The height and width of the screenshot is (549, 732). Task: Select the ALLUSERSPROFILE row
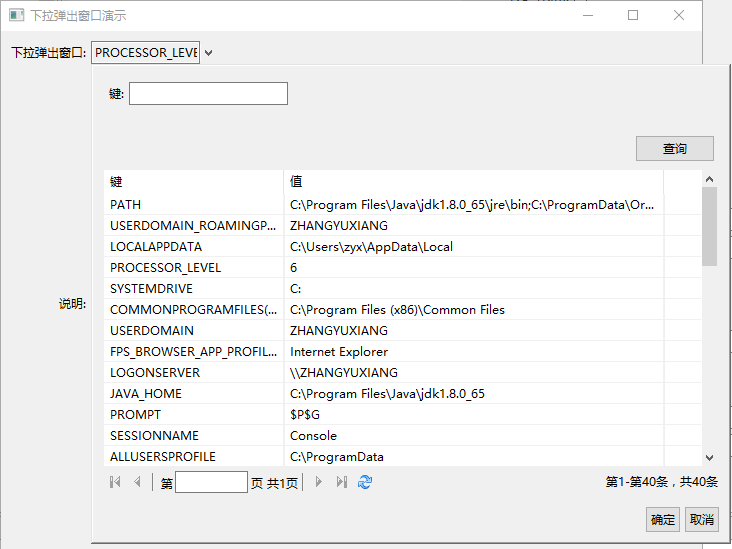coord(402,456)
